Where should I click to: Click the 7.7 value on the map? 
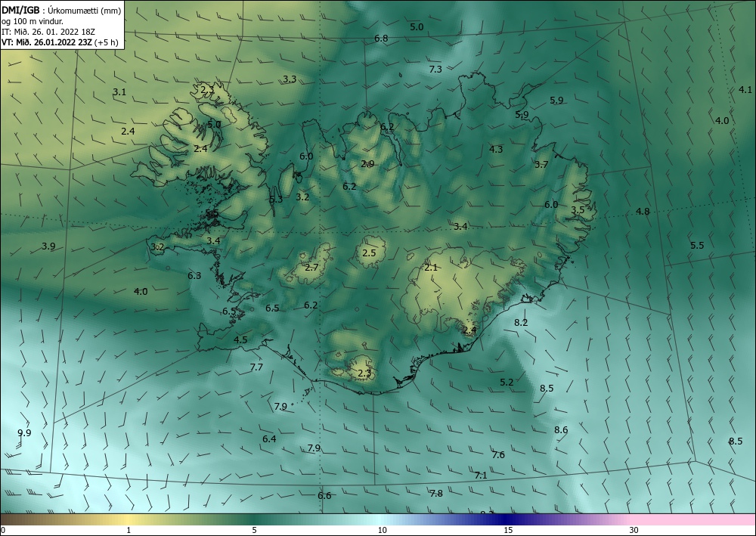256,367
